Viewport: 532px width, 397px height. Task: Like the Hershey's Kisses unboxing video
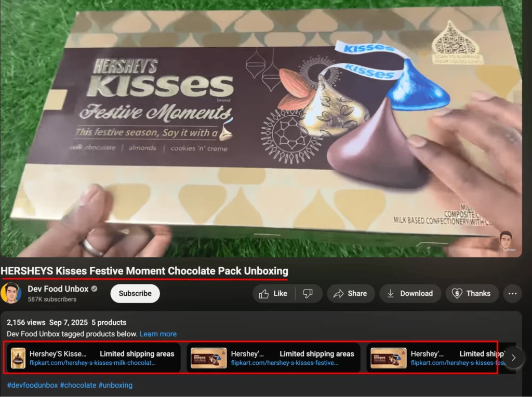pyautogui.click(x=274, y=293)
